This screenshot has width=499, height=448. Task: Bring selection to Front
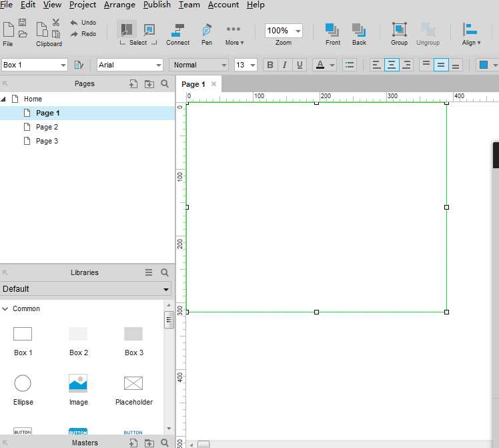click(333, 34)
